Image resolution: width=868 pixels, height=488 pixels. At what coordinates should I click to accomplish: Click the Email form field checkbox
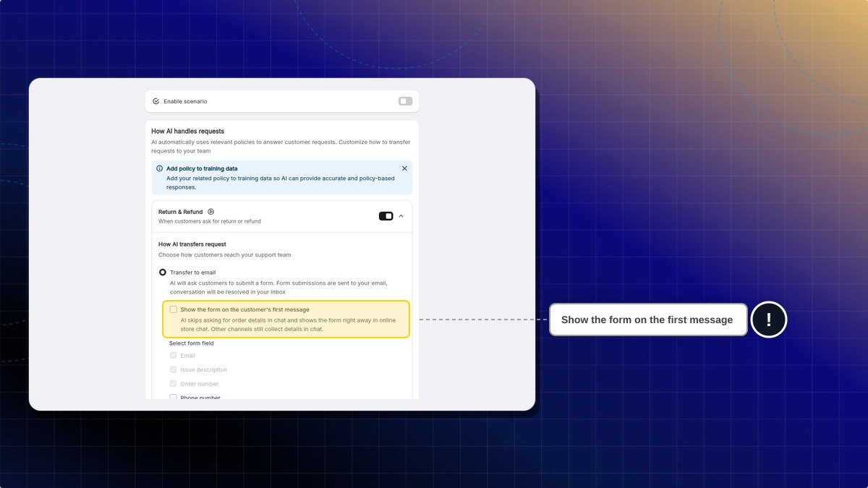click(x=174, y=356)
